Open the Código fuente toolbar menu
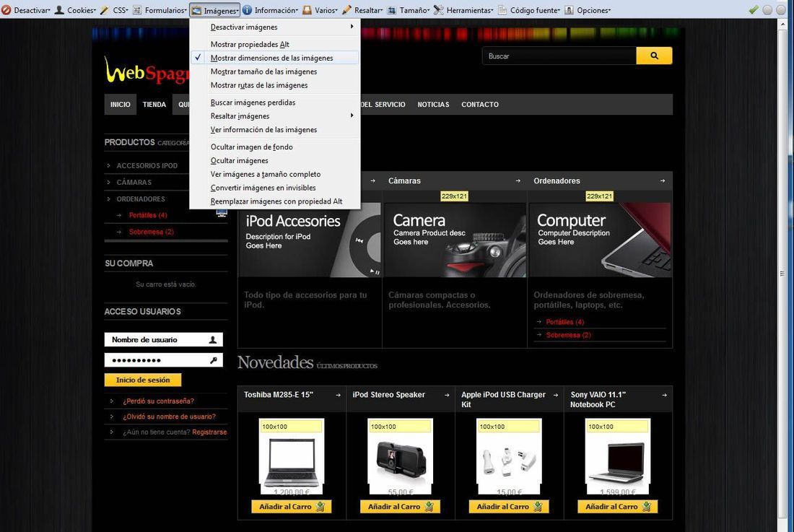 (529, 10)
